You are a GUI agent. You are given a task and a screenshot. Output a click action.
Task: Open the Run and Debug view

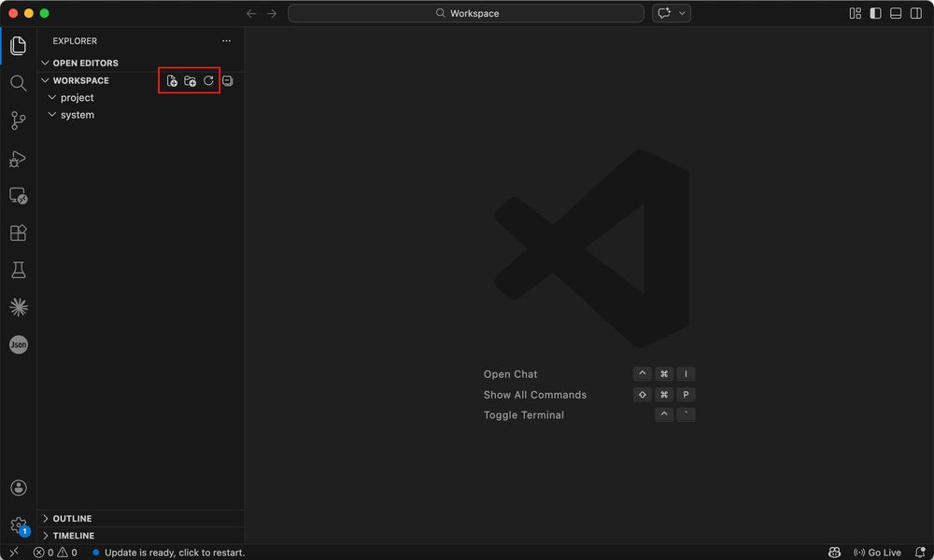(x=18, y=159)
